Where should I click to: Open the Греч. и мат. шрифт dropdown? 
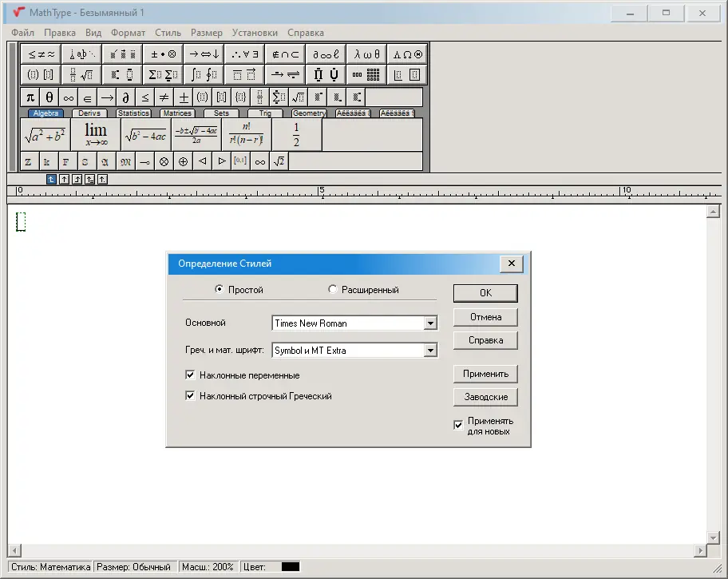click(x=431, y=350)
